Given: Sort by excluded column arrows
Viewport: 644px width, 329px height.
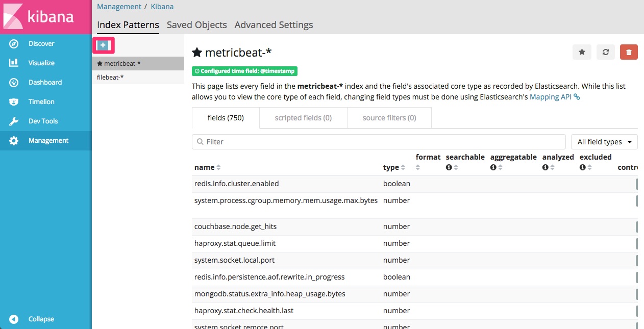Looking at the screenshot, I should (589, 167).
